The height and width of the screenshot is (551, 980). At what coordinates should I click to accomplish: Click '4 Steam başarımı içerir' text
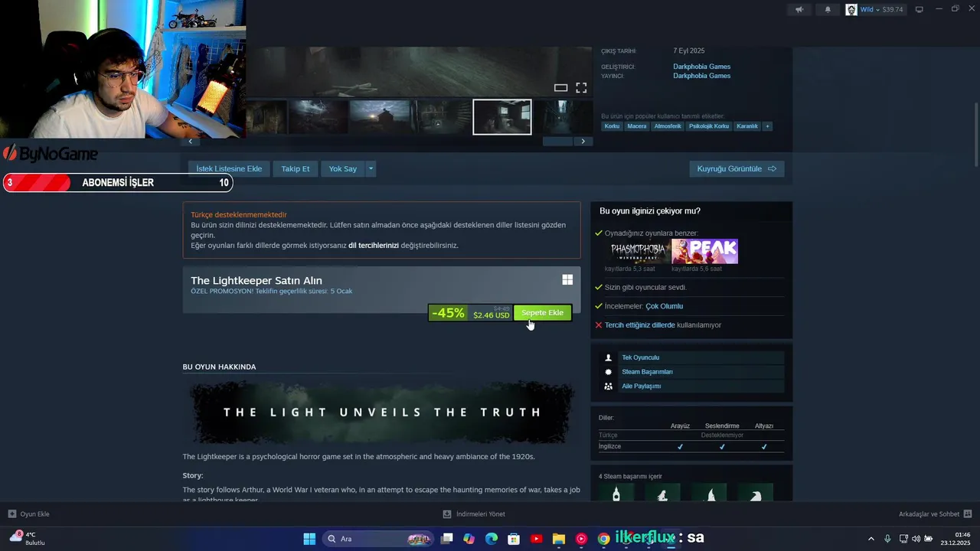click(630, 477)
